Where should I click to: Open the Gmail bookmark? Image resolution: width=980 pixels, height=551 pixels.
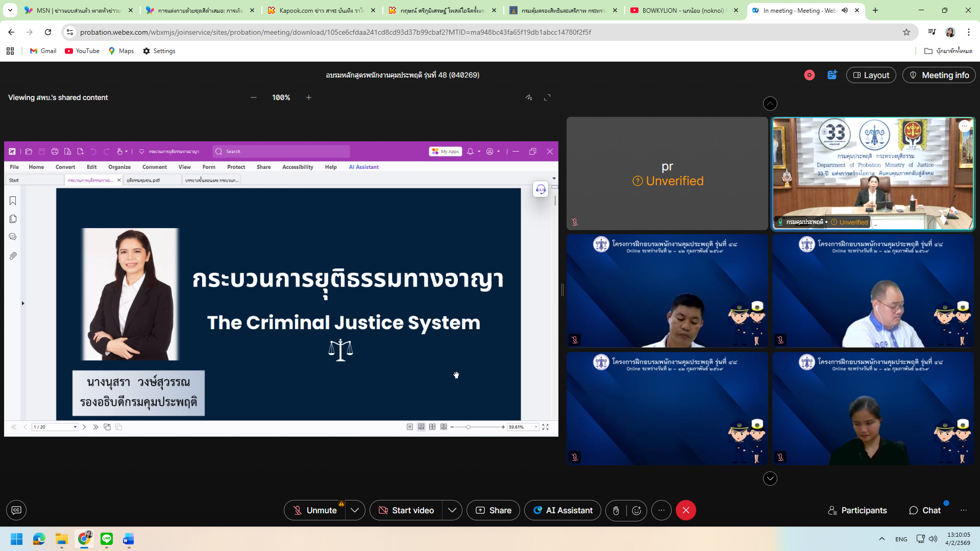point(43,51)
